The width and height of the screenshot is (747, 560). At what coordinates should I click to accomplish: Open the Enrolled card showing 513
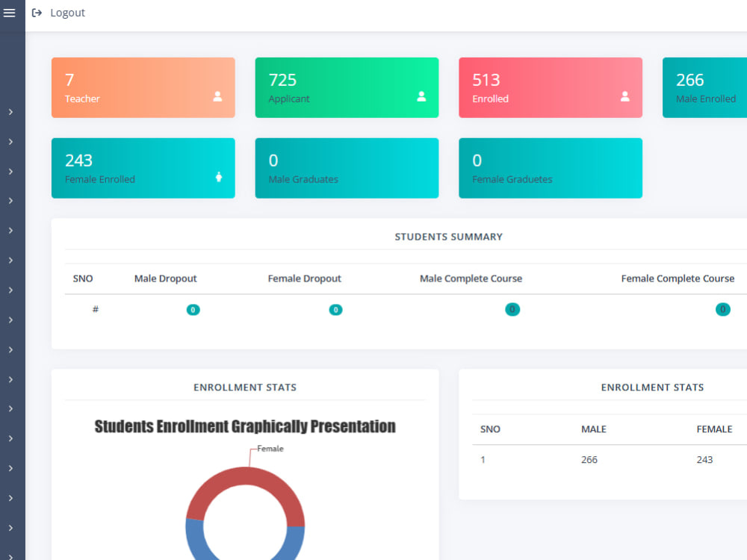tap(551, 87)
